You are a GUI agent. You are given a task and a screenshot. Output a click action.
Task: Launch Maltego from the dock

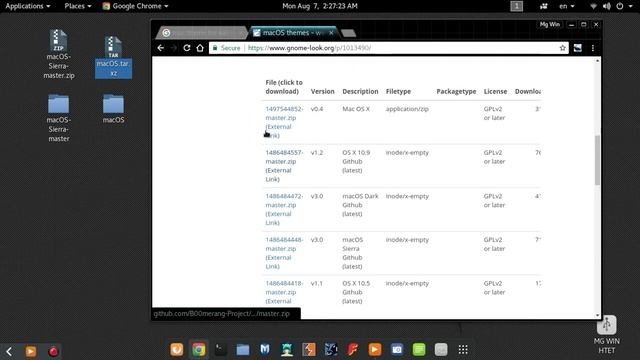point(331,349)
